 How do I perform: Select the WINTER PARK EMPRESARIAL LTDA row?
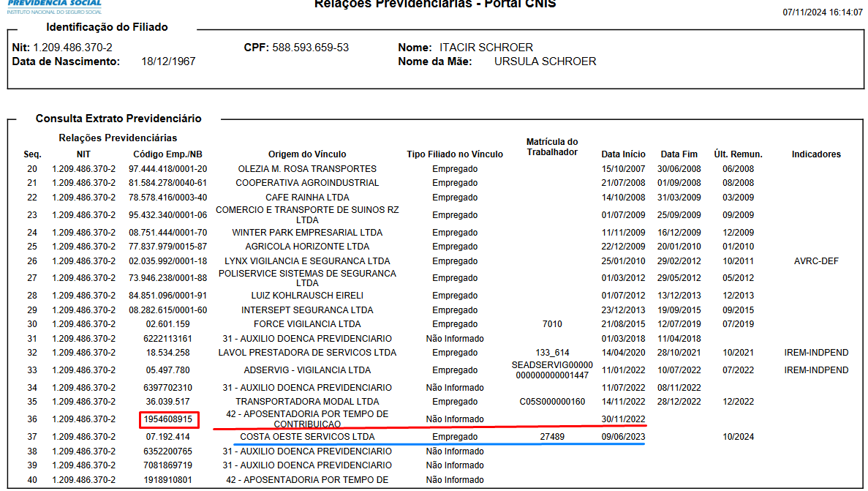[x=307, y=233]
